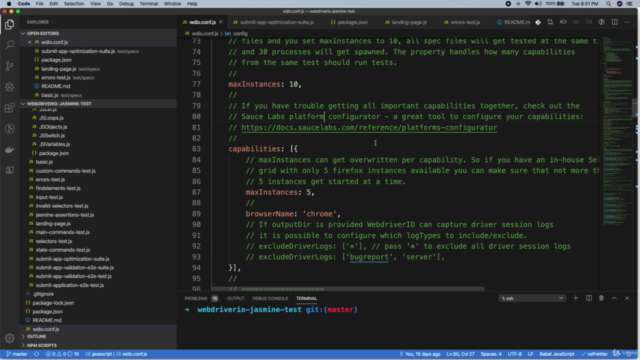Split the terminal panel
Image resolution: width=640 pixels, height=360 pixels.
pyautogui.click(x=589, y=298)
